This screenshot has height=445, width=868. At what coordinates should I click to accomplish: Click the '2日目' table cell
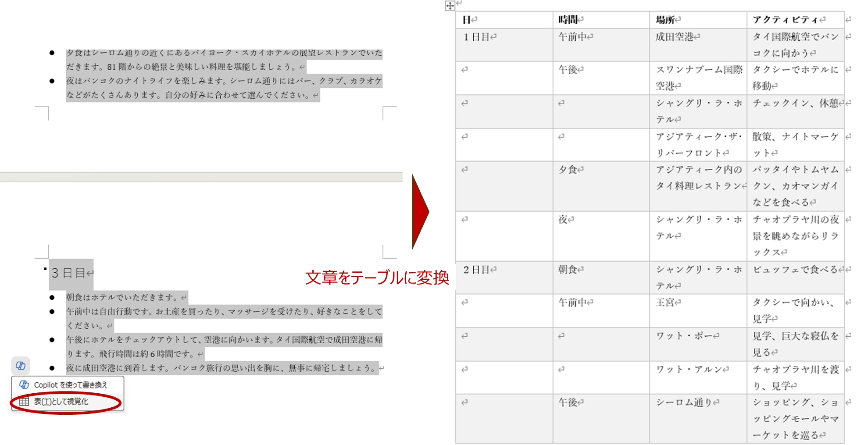tap(504, 278)
